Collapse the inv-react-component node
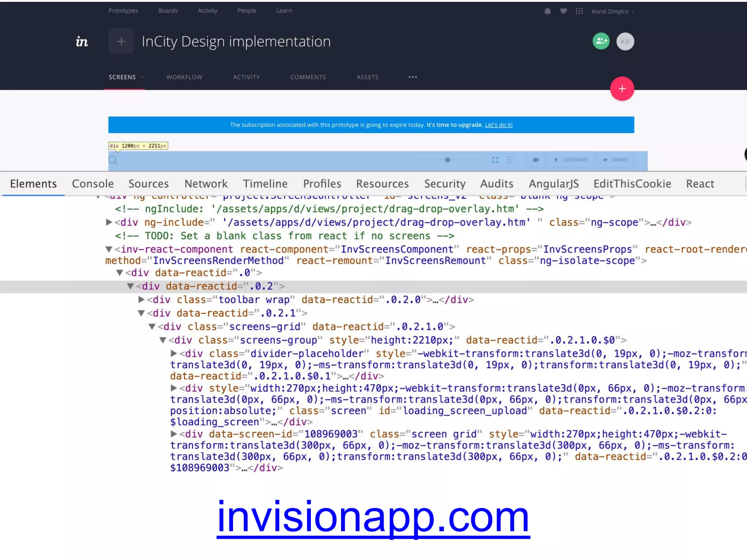The width and height of the screenshot is (747, 560). [109, 249]
